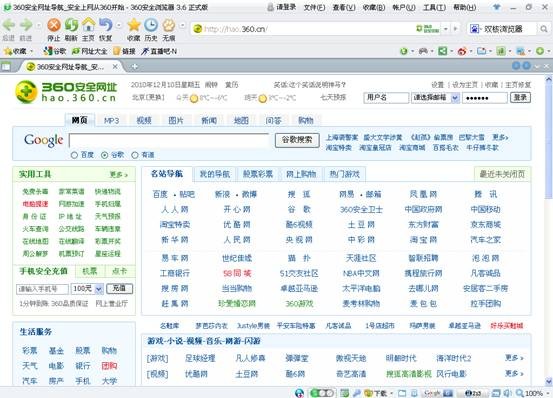Click the 最近未关闭页 button
This screenshot has height=398, width=553.
click(x=502, y=174)
